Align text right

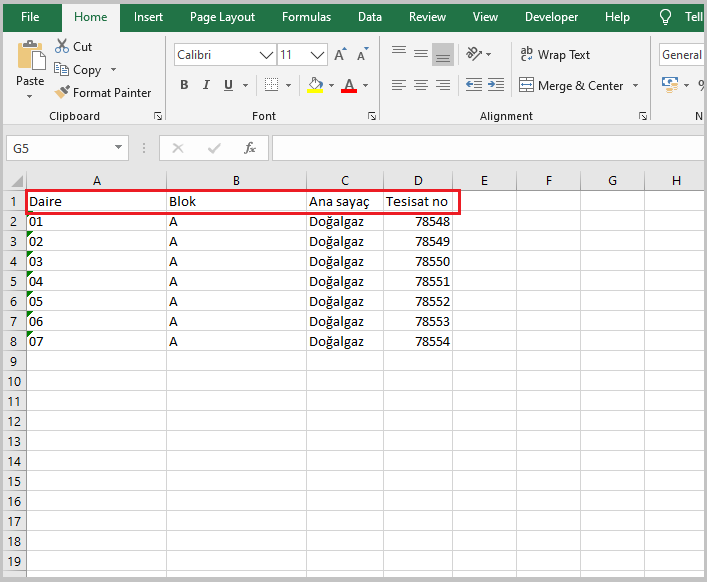[x=443, y=85]
